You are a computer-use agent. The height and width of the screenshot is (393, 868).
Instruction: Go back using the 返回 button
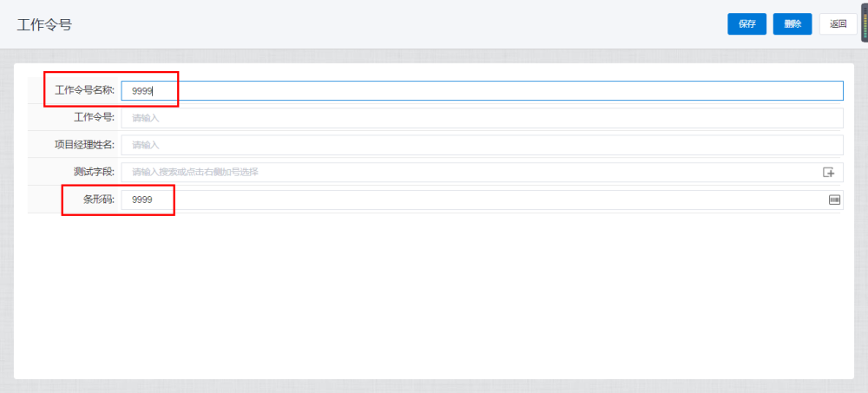[838, 24]
